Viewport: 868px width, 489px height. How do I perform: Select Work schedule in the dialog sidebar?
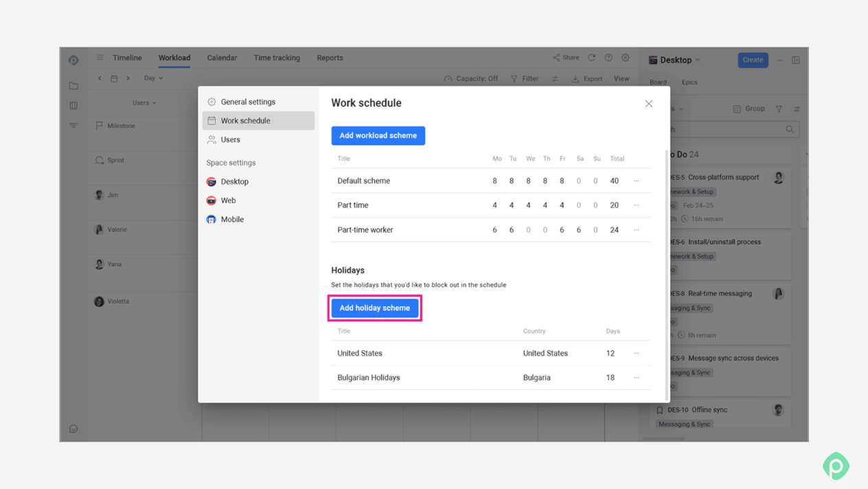pyautogui.click(x=258, y=120)
